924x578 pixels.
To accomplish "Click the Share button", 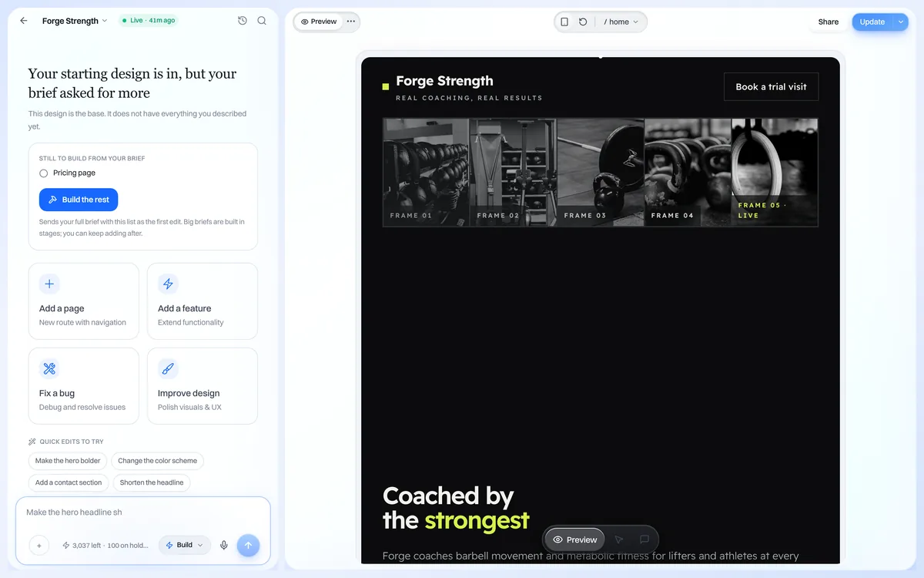I will (x=829, y=22).
